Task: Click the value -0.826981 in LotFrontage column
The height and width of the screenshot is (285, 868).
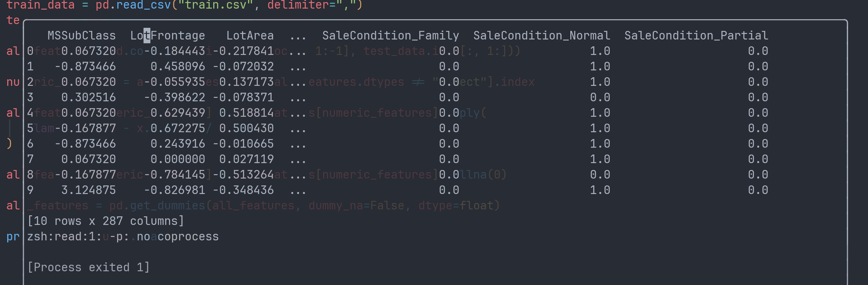Action: tap(174, 190)
